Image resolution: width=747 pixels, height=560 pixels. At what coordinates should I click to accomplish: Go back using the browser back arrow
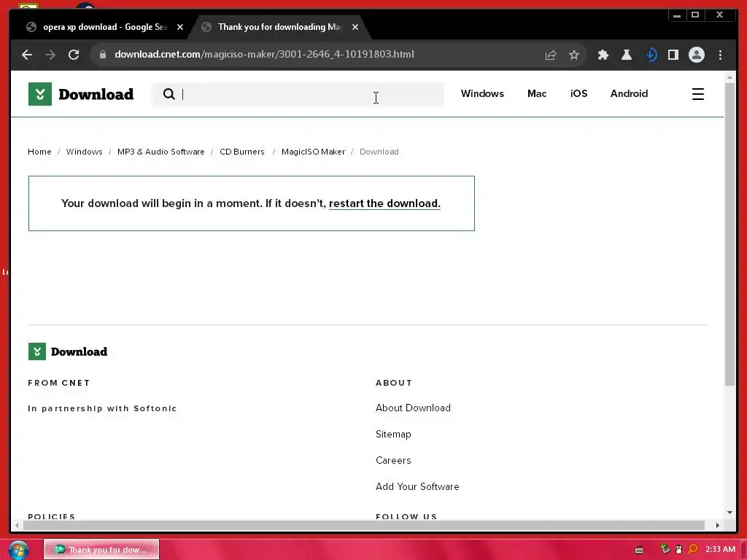coord(27,55)
